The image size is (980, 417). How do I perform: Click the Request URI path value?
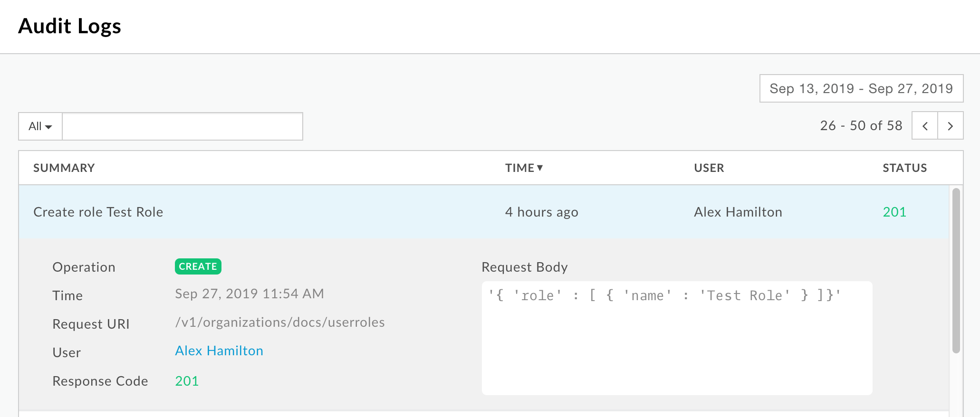(x=279, y=322)
